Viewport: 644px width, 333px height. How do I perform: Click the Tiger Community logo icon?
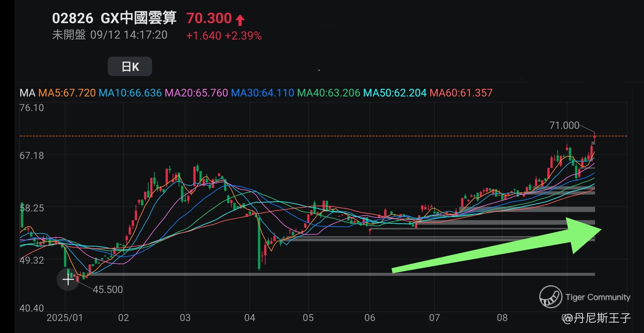[551, 297]
